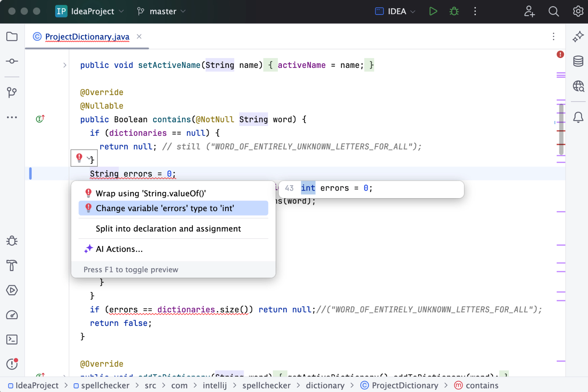Open the quick-fix error bulb dropdown
The height and width of the screenshot is (392, 588).
(x=84, y=158)
